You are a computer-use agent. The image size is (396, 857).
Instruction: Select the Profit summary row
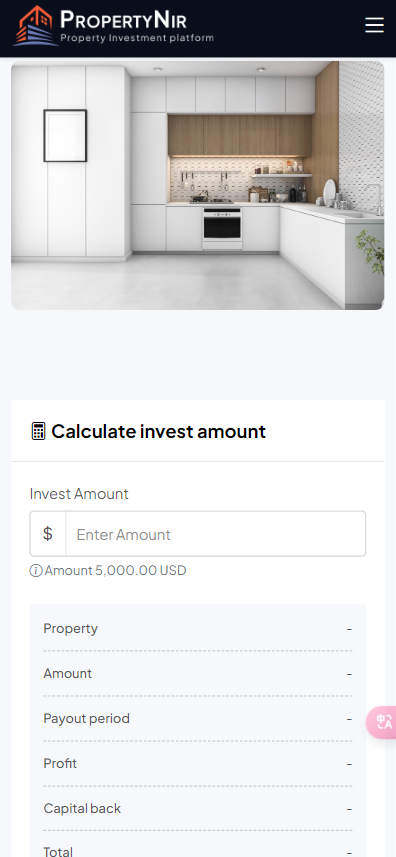pos(198,764)
